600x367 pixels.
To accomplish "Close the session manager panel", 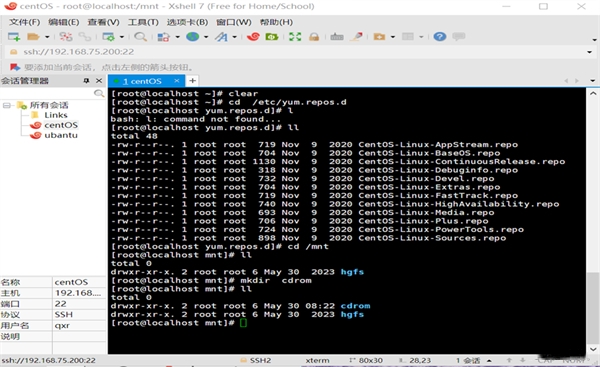I will click(x=99, y=81).
